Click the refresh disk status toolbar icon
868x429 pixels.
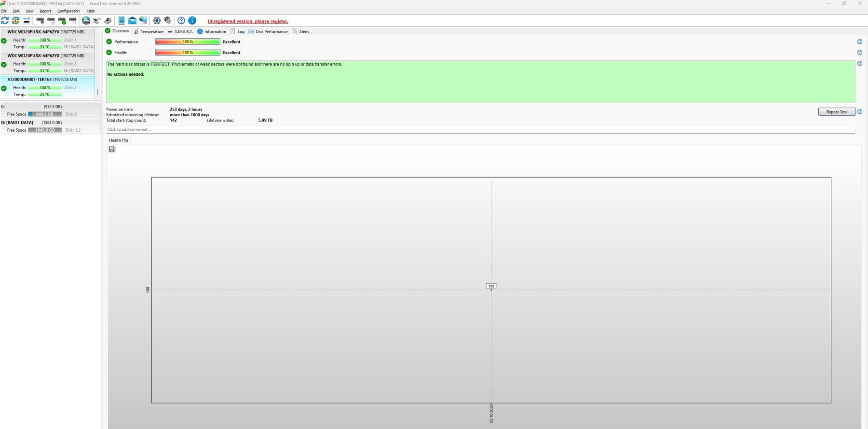[5, 21]
